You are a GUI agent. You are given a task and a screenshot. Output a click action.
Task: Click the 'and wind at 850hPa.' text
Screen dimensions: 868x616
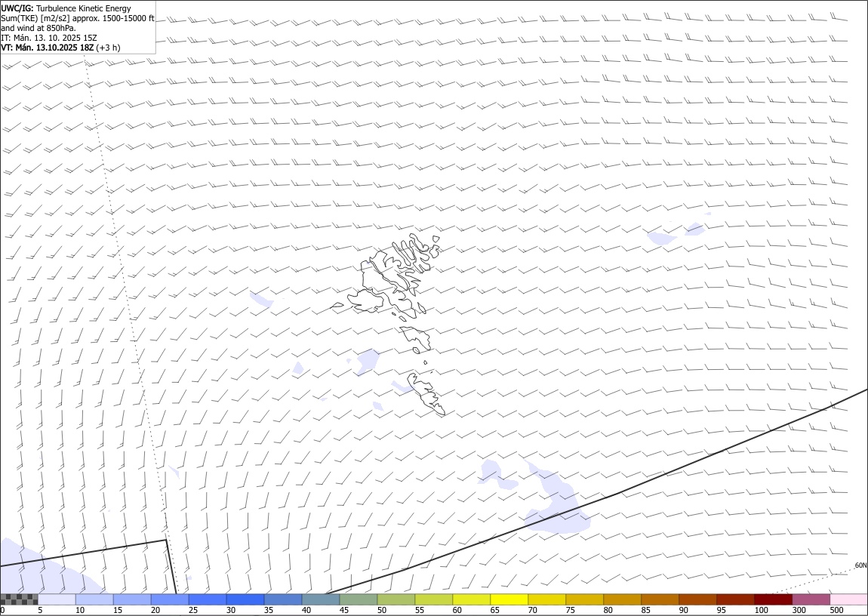(38, 28)
